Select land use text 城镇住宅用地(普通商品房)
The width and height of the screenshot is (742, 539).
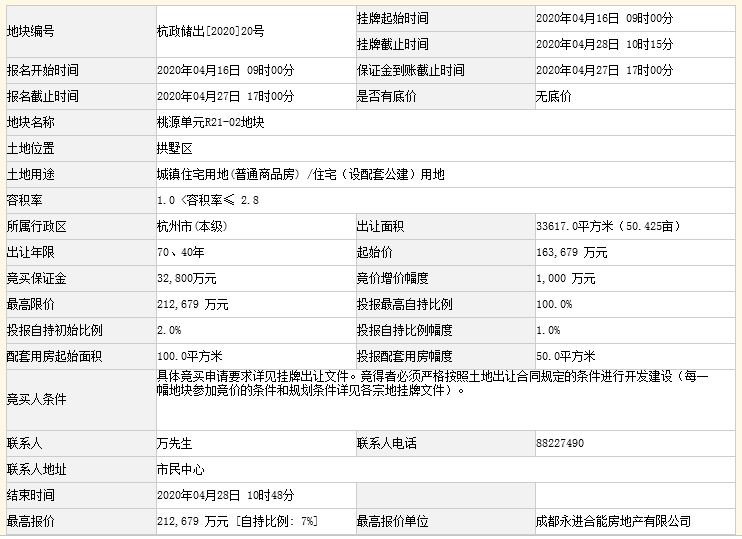point(229,175)
